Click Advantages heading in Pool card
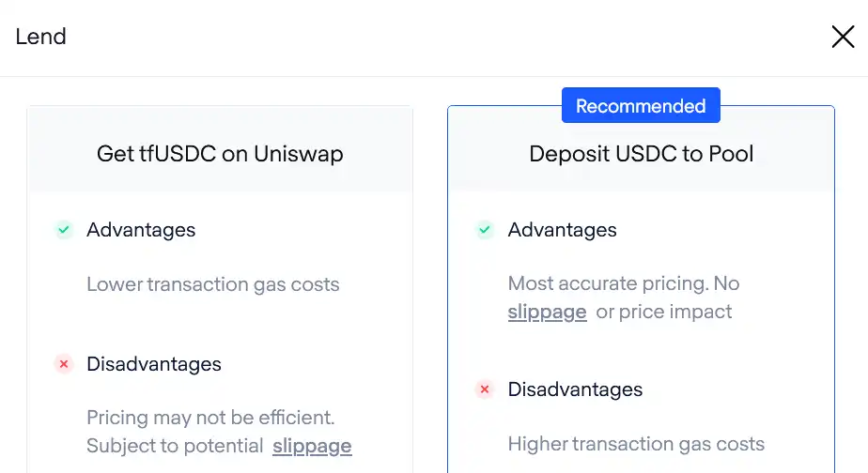The width and height of the screenshot is (868, 473). (x=563, y=230)
